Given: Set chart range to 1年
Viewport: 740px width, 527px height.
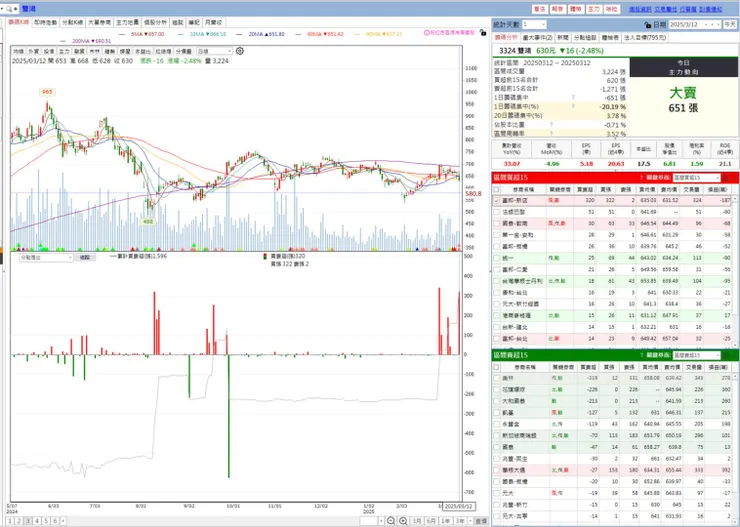Looking at the screenshot, I should pos(446,521).
